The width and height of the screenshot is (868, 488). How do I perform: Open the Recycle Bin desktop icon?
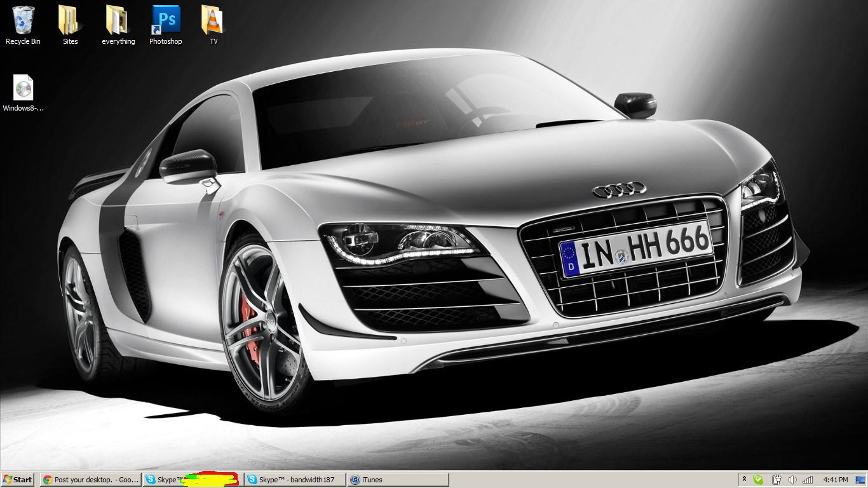tap(23, 20)
